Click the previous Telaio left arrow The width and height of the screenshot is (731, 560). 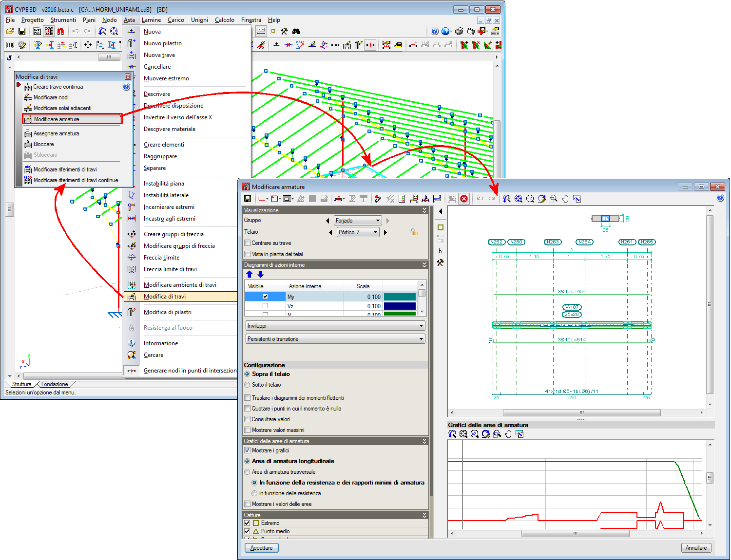331,232
